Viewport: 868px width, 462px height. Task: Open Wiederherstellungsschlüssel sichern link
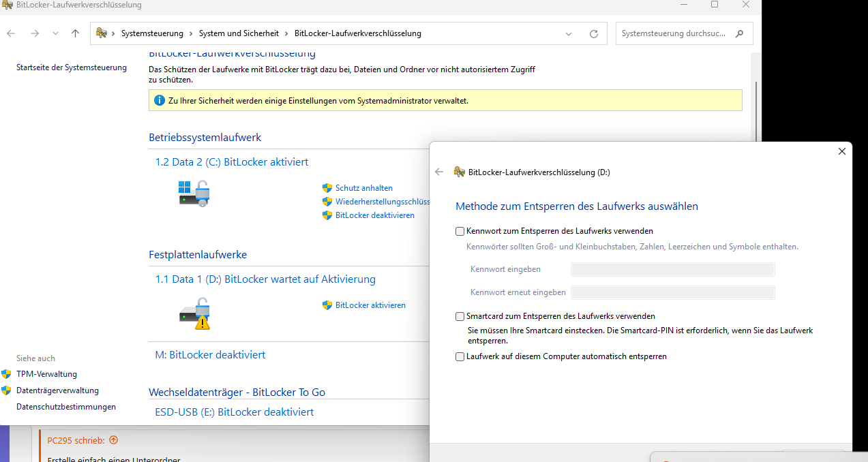pyautogui.click(x=383, y=202)
